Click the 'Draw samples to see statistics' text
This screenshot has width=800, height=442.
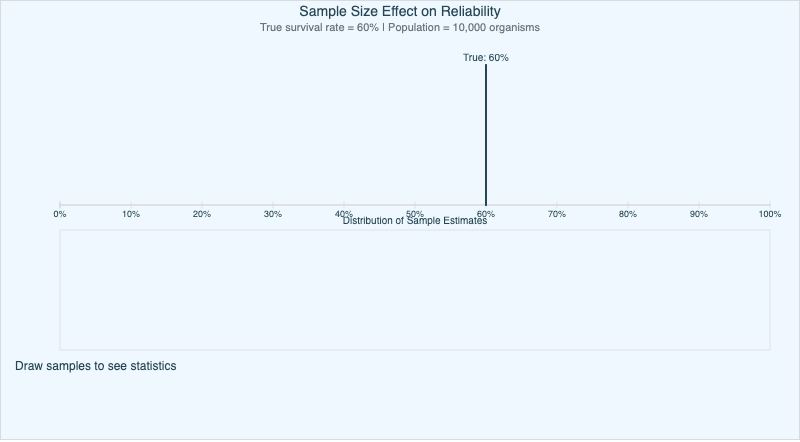coord(96,366)
